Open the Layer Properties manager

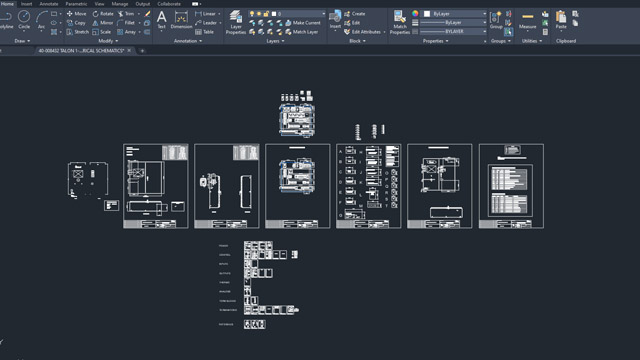[236, 22]
